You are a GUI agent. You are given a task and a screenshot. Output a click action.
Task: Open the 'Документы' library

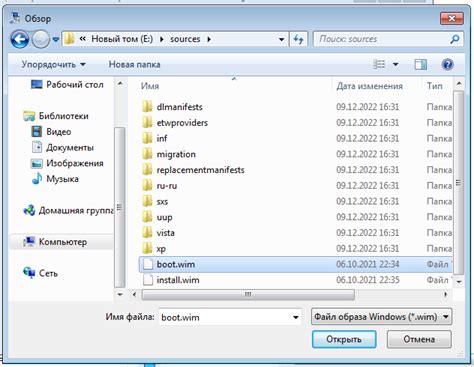63,147
